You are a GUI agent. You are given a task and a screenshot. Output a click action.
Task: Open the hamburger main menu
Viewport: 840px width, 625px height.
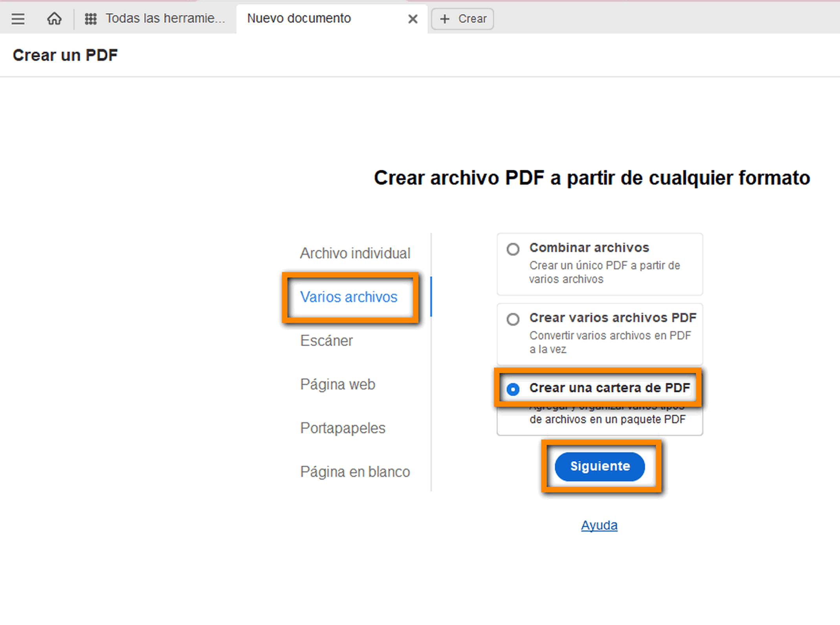pos(18,18)
